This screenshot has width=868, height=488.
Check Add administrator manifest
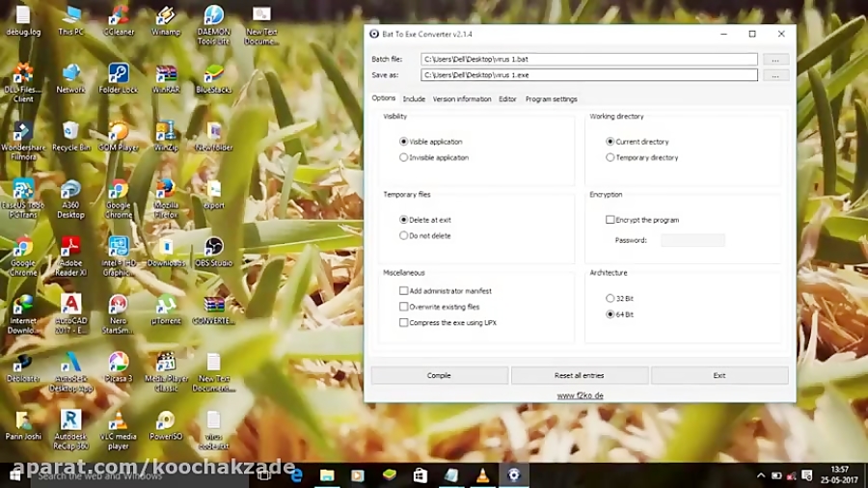click(446, 290)
